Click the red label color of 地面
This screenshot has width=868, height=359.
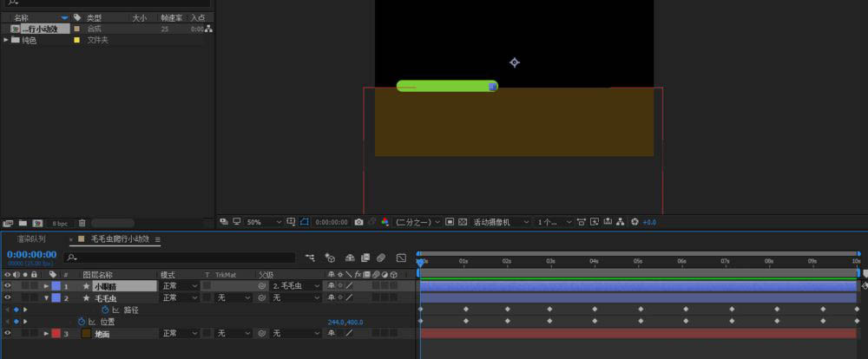click(x=56, y=333)
